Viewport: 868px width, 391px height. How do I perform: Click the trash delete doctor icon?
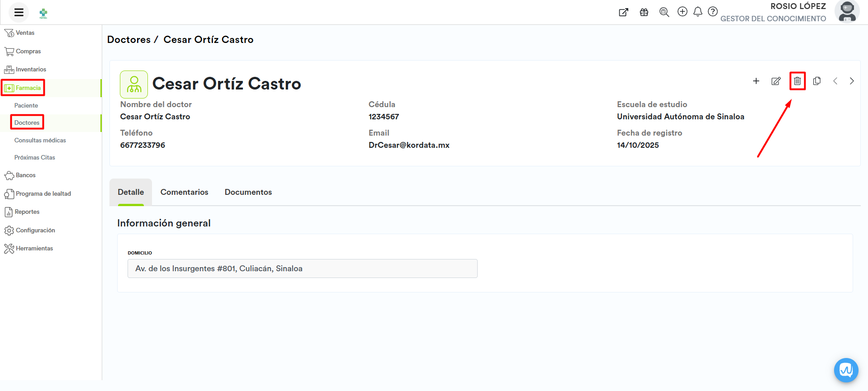tap(797, 81)
